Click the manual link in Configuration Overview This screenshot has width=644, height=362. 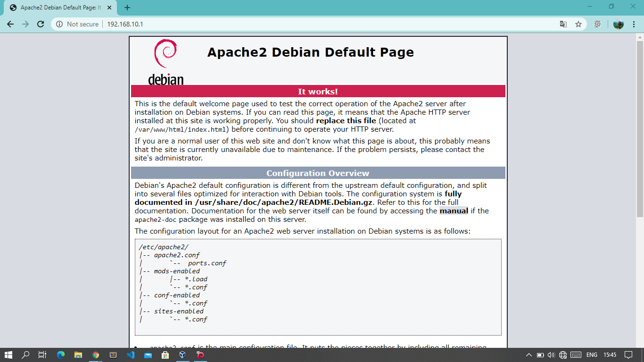click(454, 211)
